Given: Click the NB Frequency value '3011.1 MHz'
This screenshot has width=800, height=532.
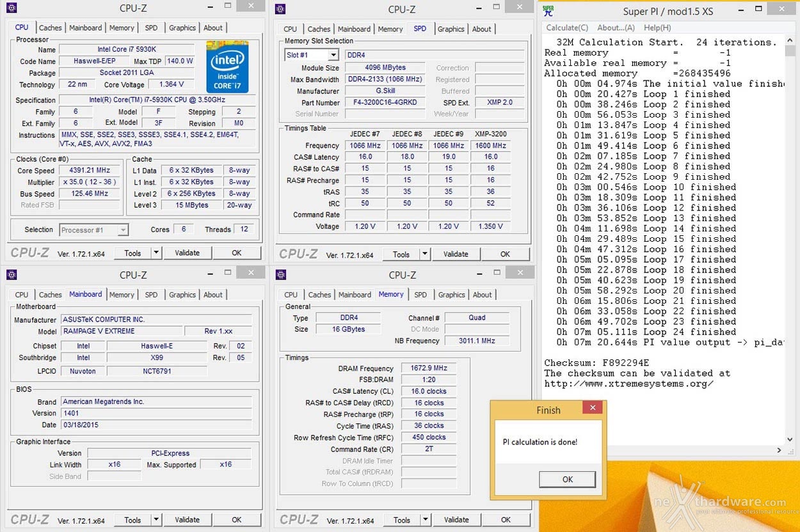Looking at the screenshot, I should point(477,341).
